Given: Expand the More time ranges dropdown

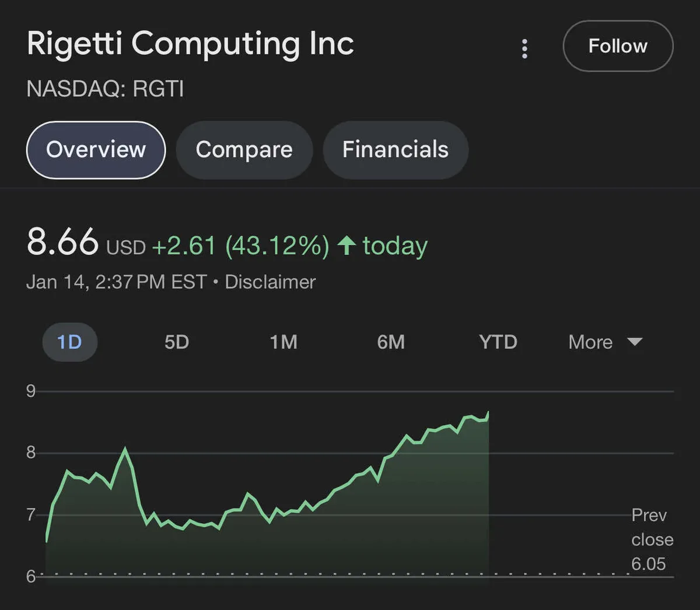Looking at the screenshot, I should 605,342.
